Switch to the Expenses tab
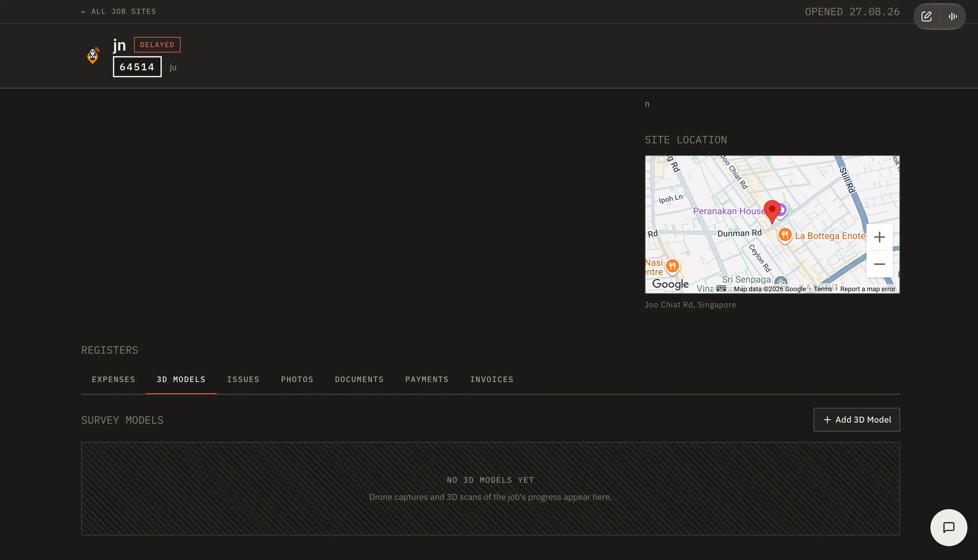Viewport: 978px width, 560px height. pos(114,379)
